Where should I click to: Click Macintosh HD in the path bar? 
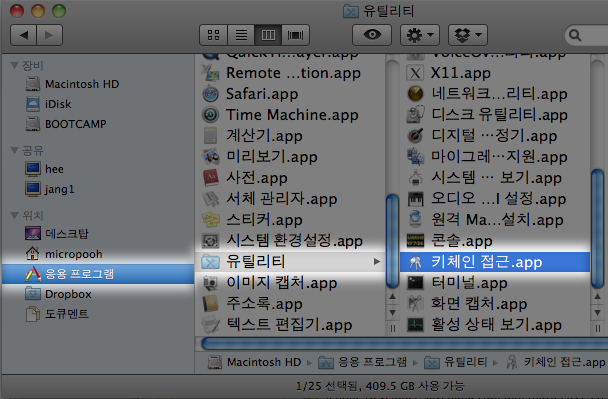[254, 362]
